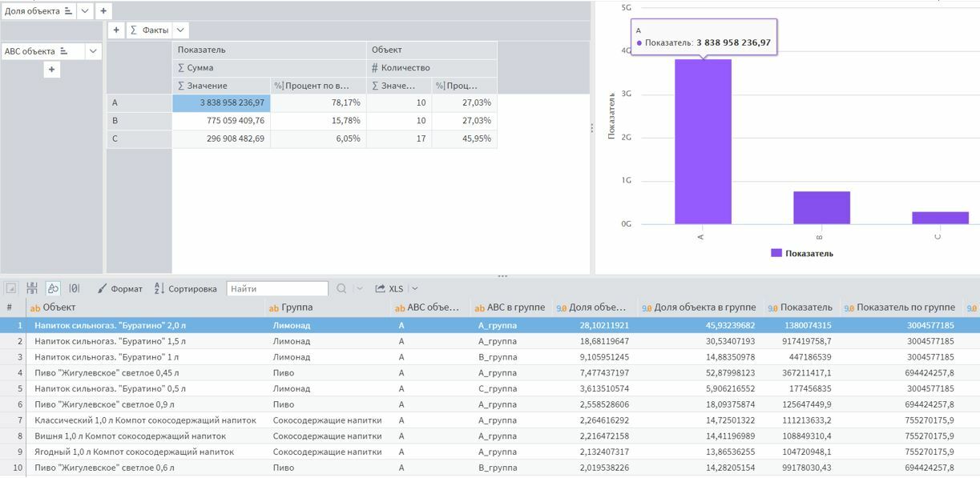Select pivot cell 296 908 482,69
This screenshot has width=980, height=478.
pos(221,139)
